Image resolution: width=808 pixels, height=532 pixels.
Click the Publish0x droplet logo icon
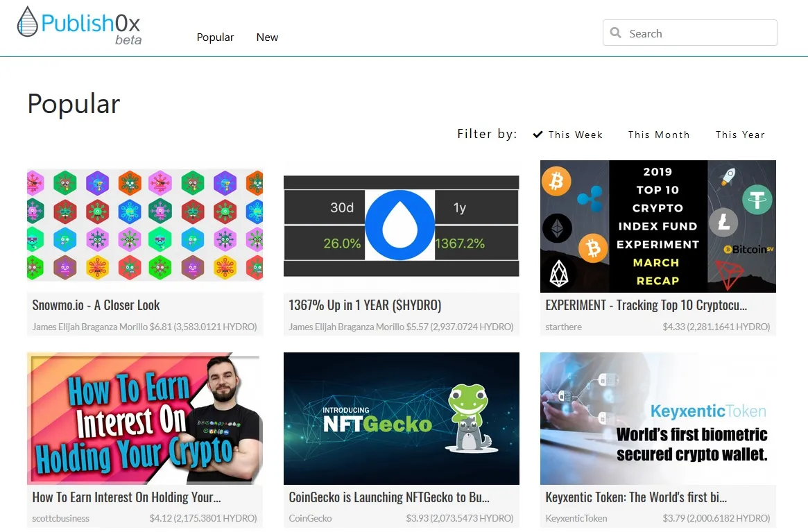pos(27,22)
